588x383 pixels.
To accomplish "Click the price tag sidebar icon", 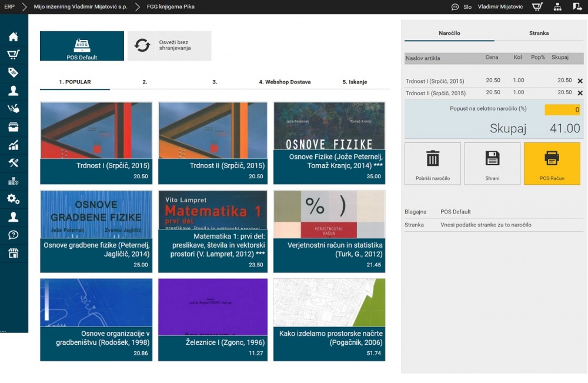I will (x=13, y=72).
